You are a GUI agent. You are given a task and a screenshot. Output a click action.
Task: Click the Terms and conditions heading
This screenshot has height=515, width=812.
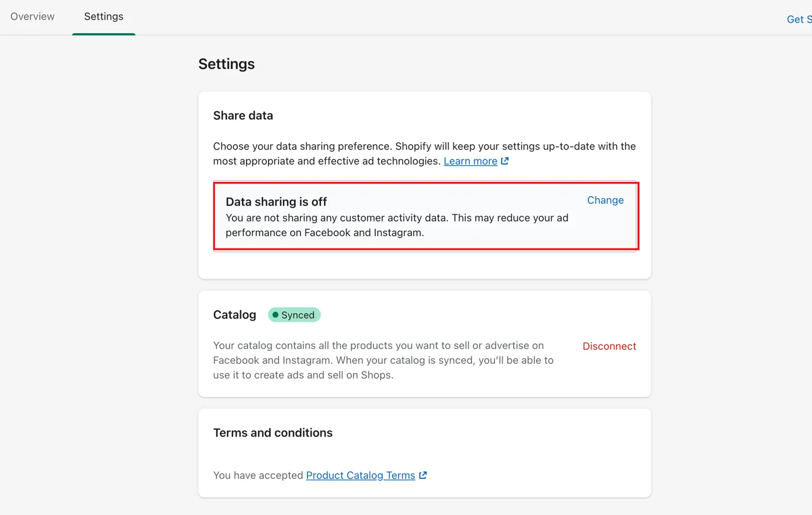pos(273,433)
